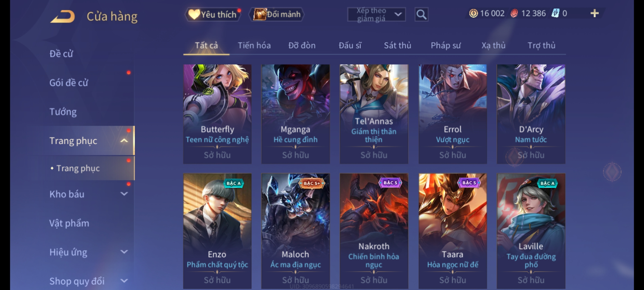Switch to the Tiến hóa tab
644x290 pixels.
pos(254,45)
